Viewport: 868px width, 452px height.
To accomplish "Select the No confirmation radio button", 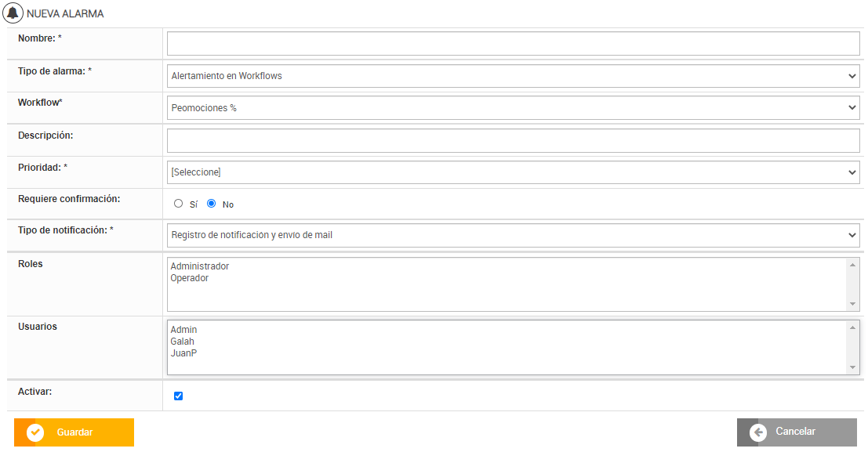I will [x=212, y=204].
